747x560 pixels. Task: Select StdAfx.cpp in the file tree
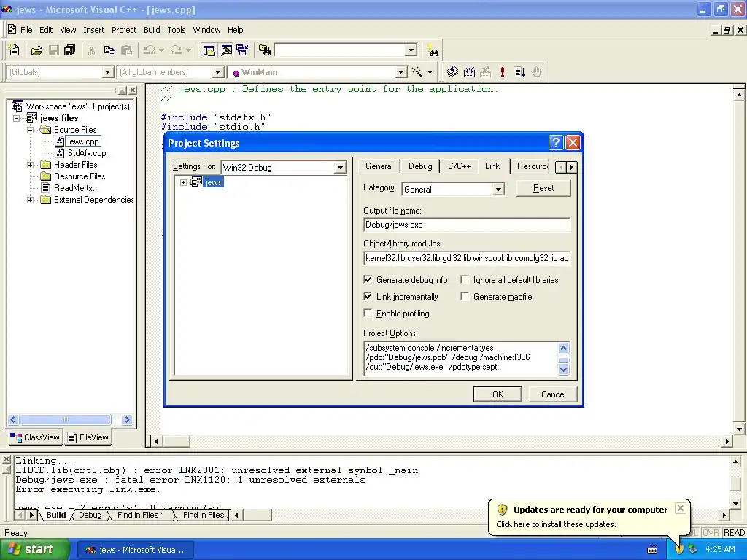[x=87, y=153]
